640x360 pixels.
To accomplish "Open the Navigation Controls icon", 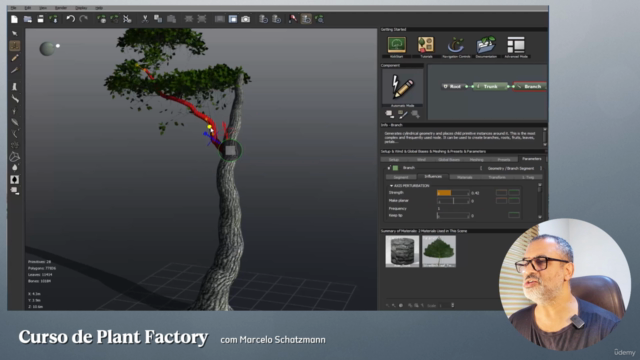I will [456, 45].
